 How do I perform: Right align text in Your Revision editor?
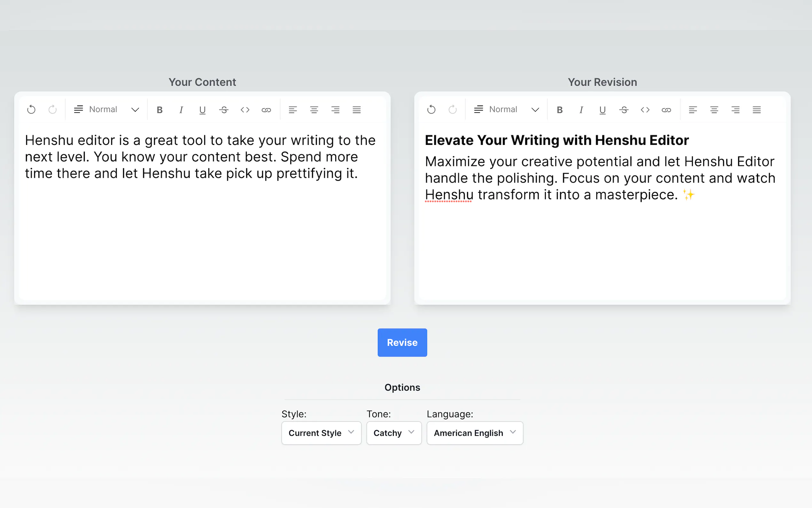pos(735,110)
